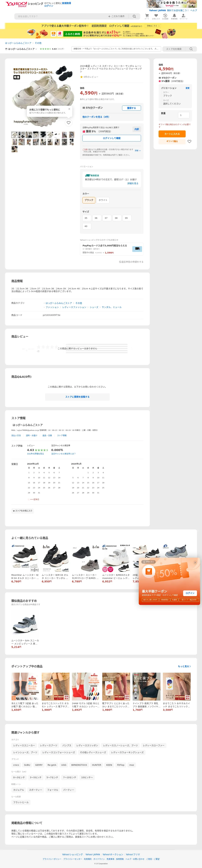This screenshot has height=868, width=202.
Task: Click ログインして確認 button
Action: [x=112, y=138]
